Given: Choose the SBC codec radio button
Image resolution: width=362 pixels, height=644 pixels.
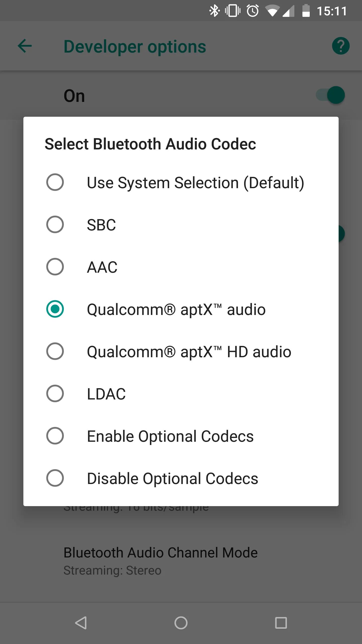Looking at the screenshot, I should click(x=55, y=225).
